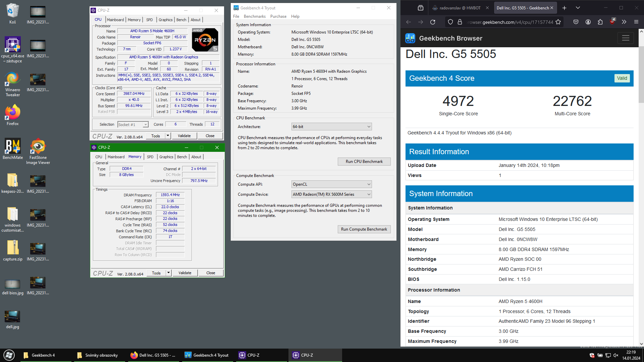Screen dimensions: 644x362
Task: Click Validate in top CPU-Z window
Action: (184, 136)
